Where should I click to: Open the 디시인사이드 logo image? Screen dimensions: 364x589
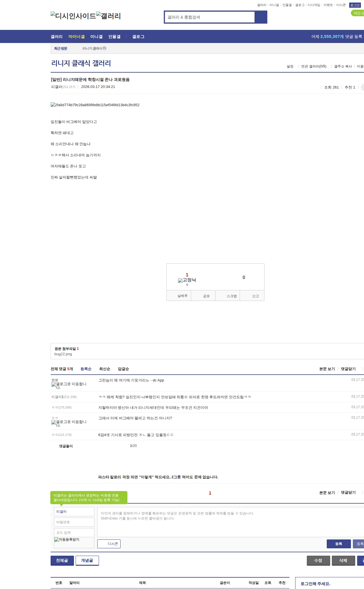73,16
